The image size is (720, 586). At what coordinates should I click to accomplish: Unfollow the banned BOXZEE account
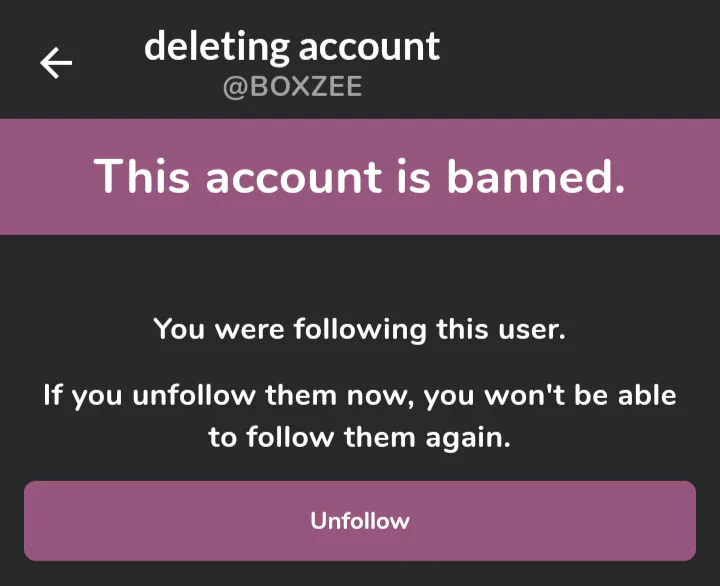click(360, 521)
